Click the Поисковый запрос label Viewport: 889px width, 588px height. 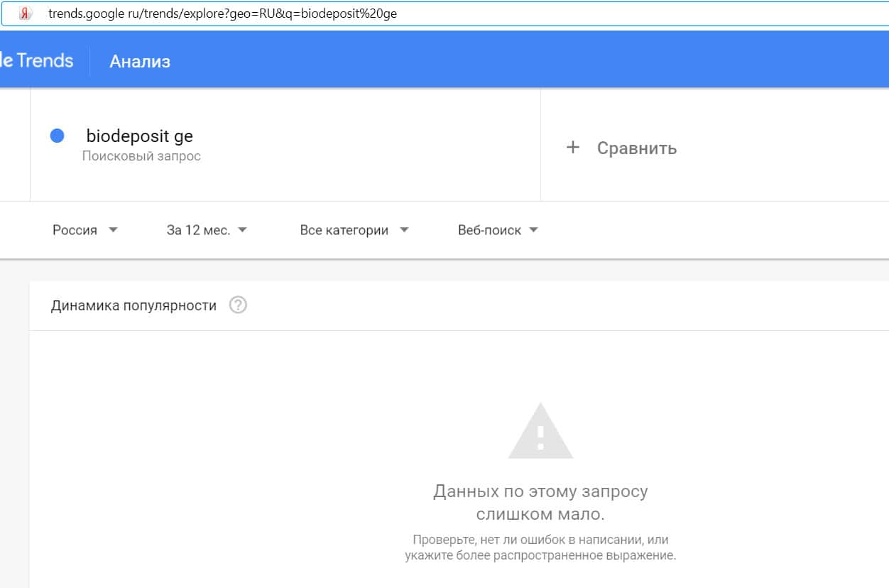141,156
